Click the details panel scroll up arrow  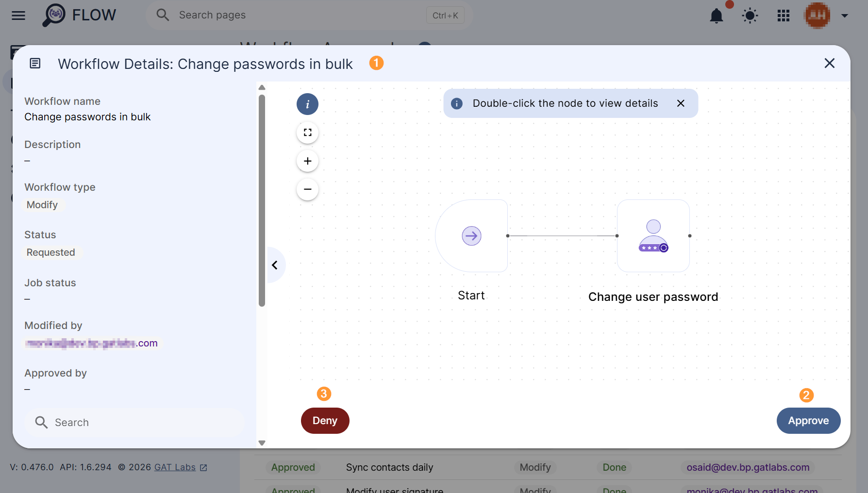tap(262, 88)
